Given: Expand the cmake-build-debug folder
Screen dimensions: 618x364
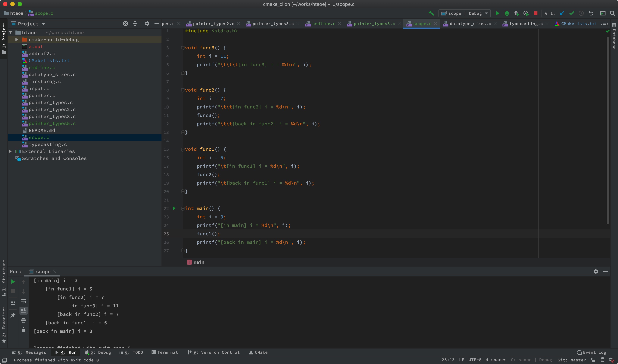Looking at the screenshot, I should pyautogui.click(x=17, y=40).
